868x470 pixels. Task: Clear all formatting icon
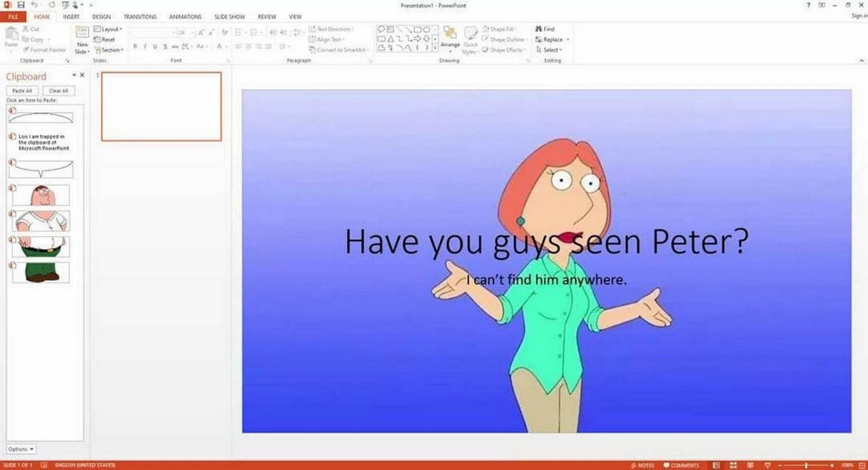pos(224,33)
